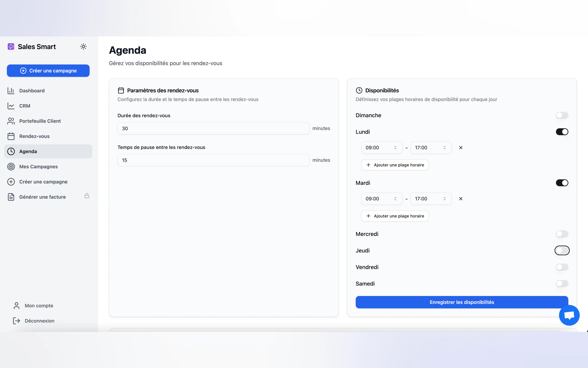
Task: Remove Mardi time slot with X
Action: tap(461, 199)
